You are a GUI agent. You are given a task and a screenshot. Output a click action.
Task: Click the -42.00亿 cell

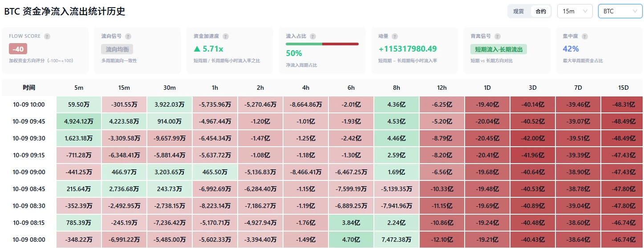click(x=532, y=138)
